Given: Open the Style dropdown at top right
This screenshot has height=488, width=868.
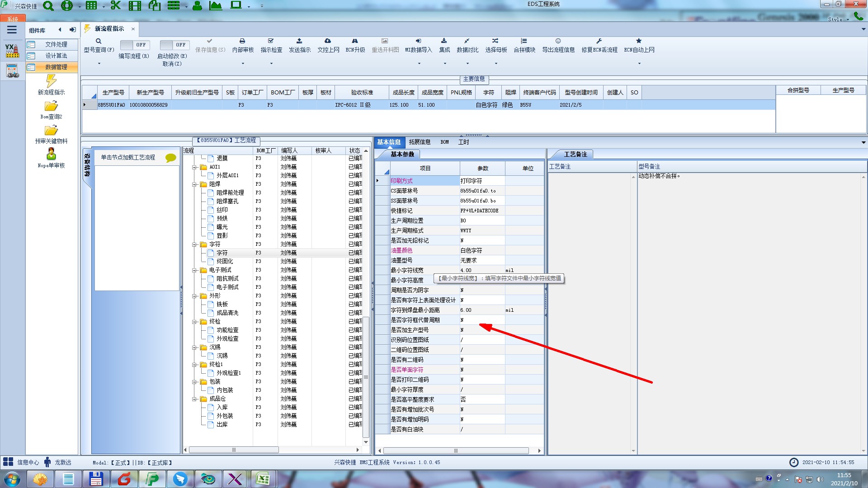Looking at the screenshot, I should click(x=839, y=19).
